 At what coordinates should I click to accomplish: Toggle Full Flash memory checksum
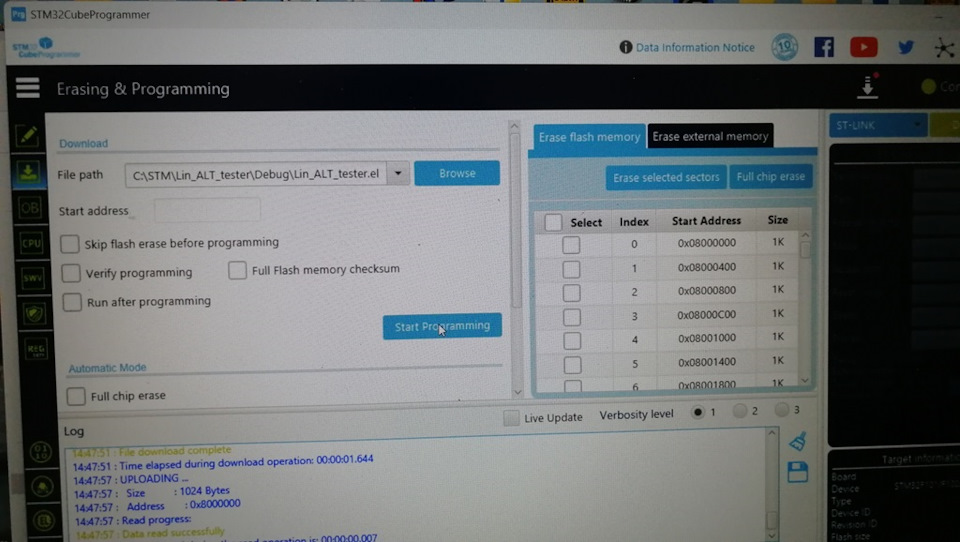pos(237,269)
